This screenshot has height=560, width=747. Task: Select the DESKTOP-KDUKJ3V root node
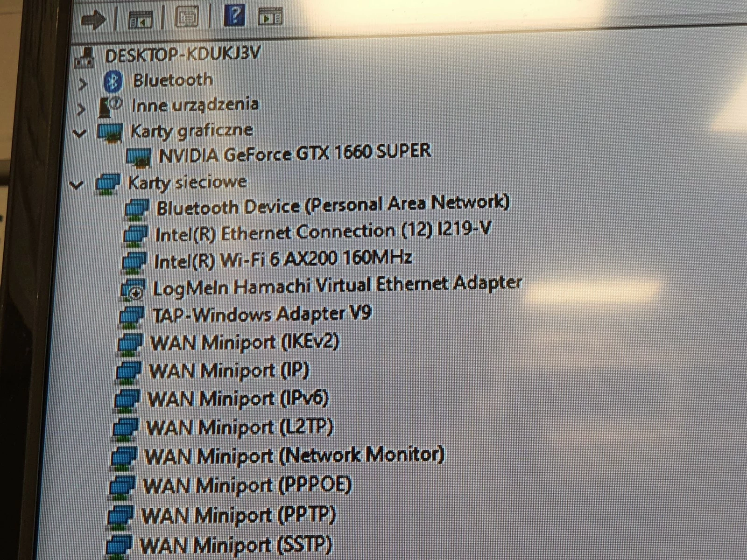(x=182, y=55)
